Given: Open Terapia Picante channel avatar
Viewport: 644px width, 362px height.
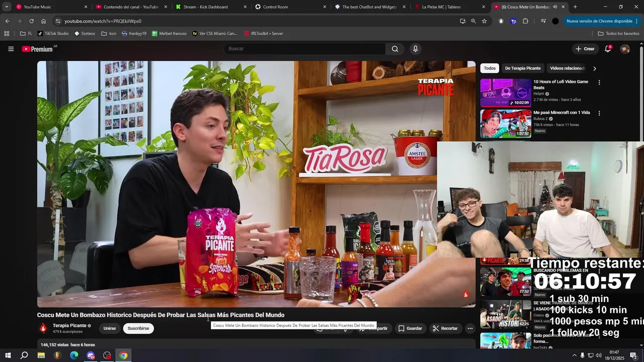Looking at the screenshot, I should [43, 328].
